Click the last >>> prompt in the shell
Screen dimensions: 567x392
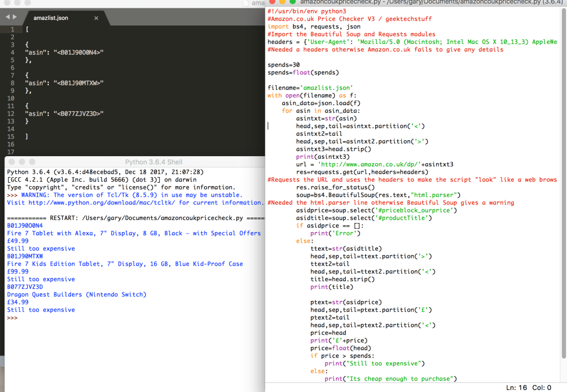12,318
